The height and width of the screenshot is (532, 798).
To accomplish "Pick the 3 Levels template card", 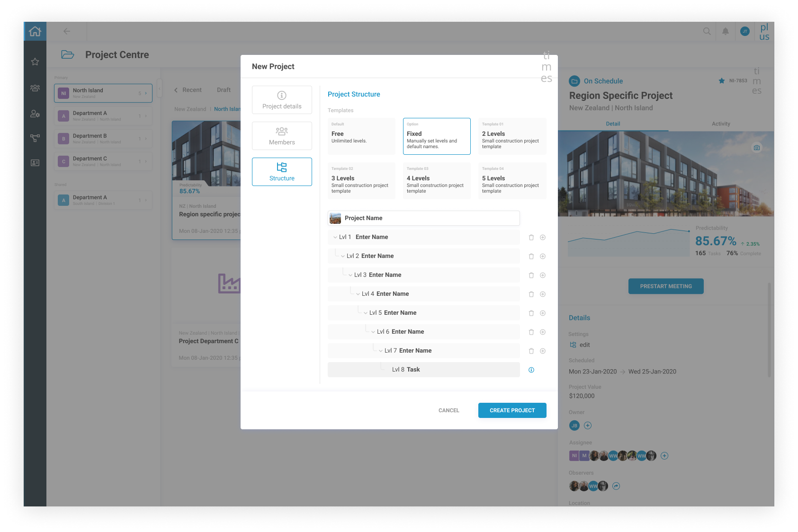I will (x=361, y=181).
